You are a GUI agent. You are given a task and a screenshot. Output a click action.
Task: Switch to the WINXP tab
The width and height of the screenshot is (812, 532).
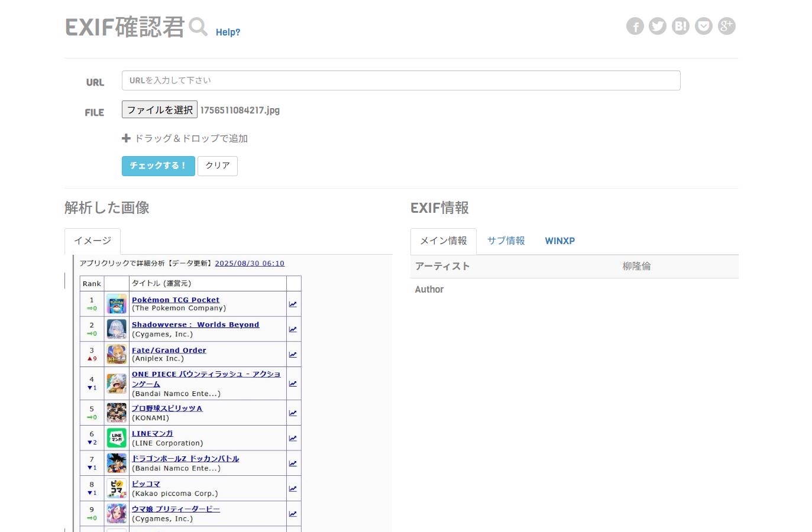click(559, 241)
